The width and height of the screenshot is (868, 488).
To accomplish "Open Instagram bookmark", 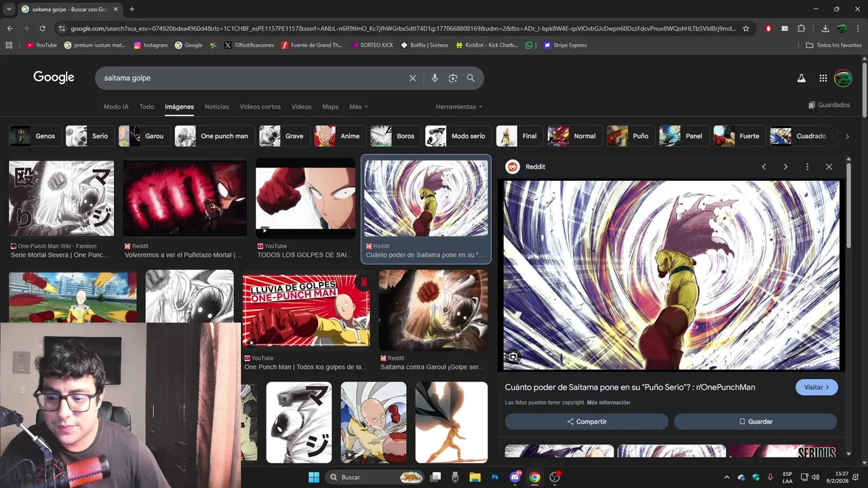I will pos(151,45).
